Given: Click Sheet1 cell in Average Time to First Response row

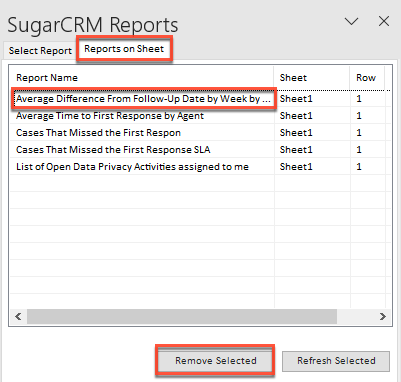Looking at the screenshot, I should [x=296, y=116].
